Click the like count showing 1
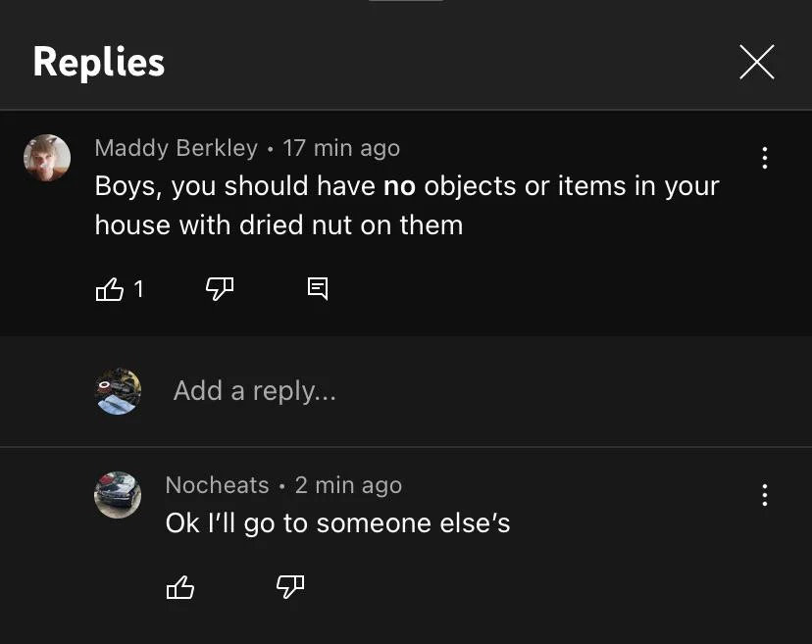The width and height of the screenshot is (812, 644). tap(138, 289)
